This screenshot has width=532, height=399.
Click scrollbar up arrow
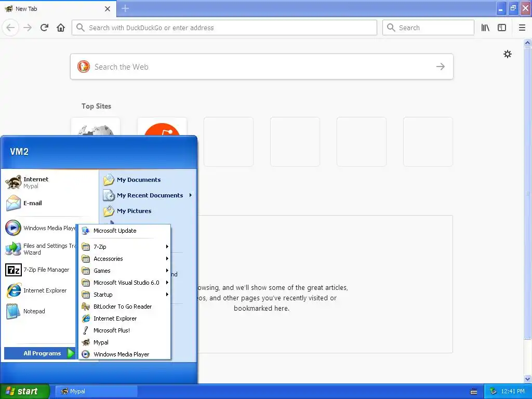click(x=527, y=43)
